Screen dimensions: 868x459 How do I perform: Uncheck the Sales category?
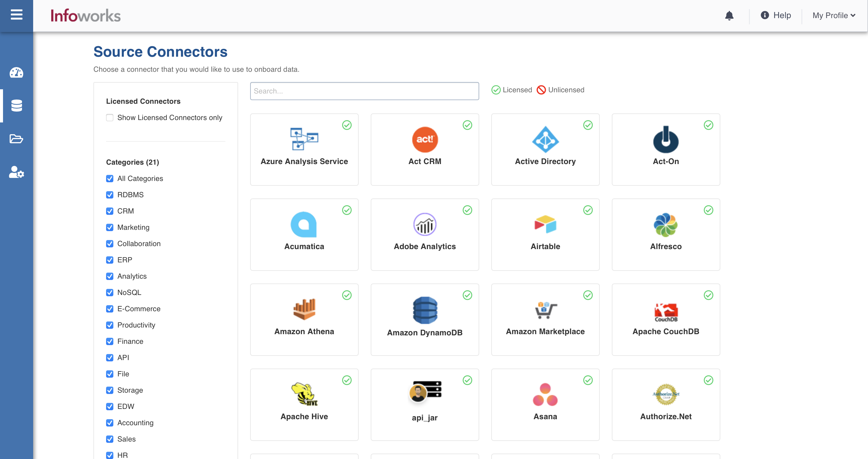(109, 439)
